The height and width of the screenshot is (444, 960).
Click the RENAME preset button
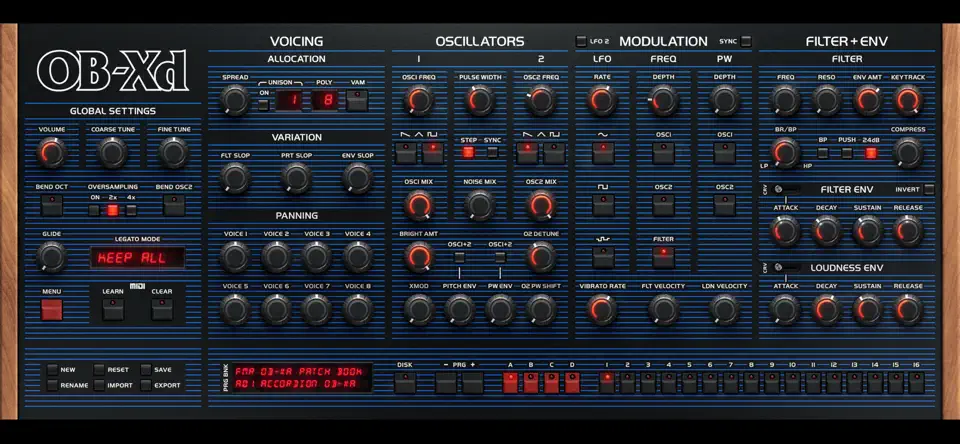[53, 385]
